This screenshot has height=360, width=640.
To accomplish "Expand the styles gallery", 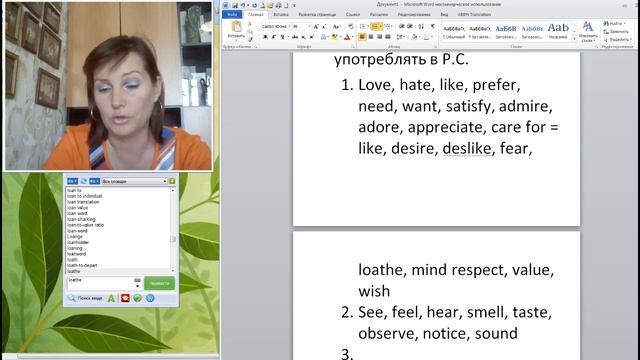I will coord(574,38).
